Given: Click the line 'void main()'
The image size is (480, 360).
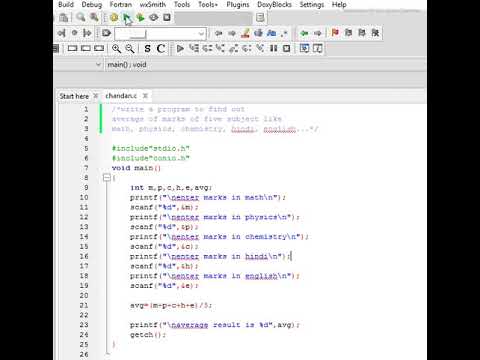Looking at the screenshot, I should [x=136, y=168].
